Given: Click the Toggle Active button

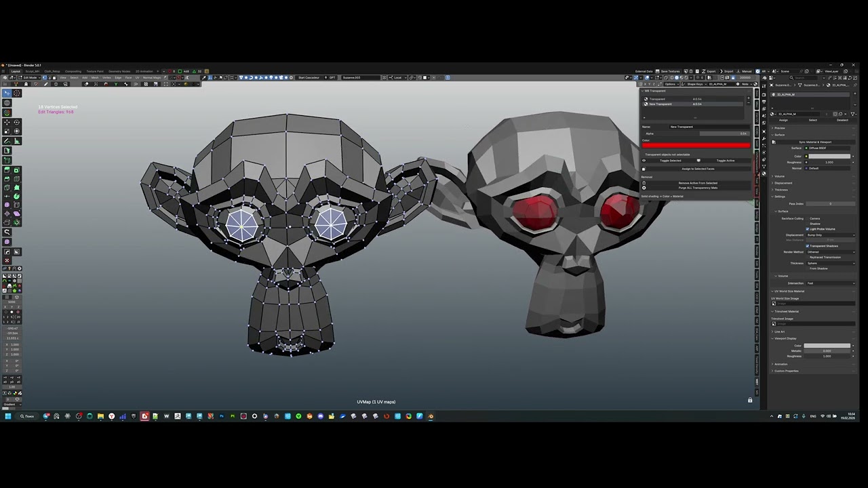Looking at the screenshot, I should click(725, 161).
